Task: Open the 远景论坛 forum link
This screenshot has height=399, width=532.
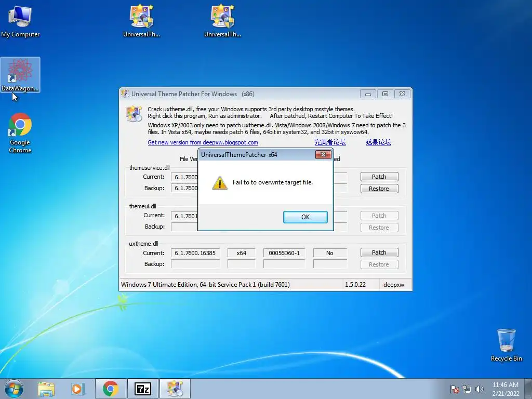Action: coord(378,142)
